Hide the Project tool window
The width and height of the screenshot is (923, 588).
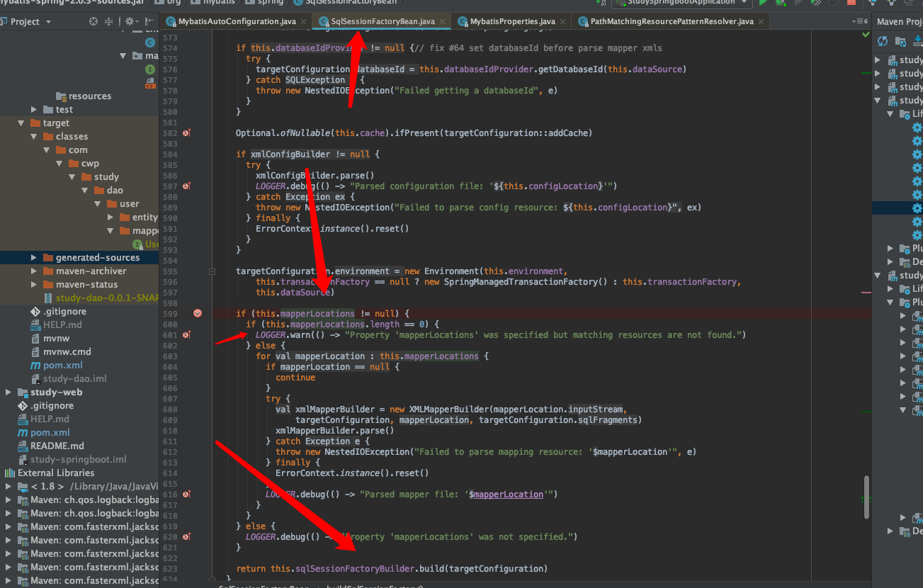point(149,22)
